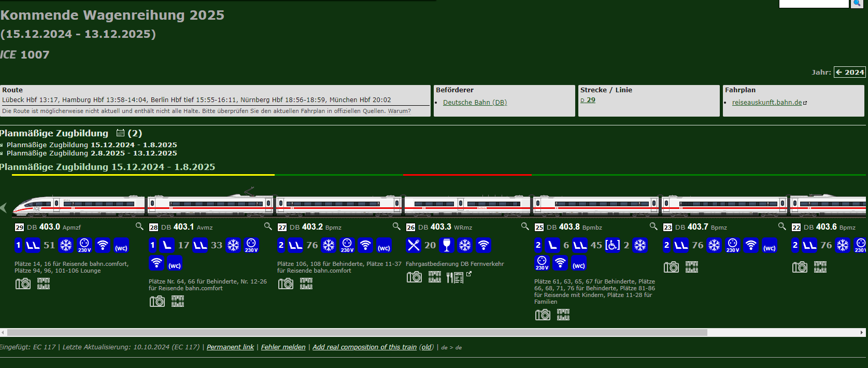Image resolution: width=868 pixels, height=368 pixels.
Task: Click the bistro glass icon in coach 26
Action: (x=447, y=245)
